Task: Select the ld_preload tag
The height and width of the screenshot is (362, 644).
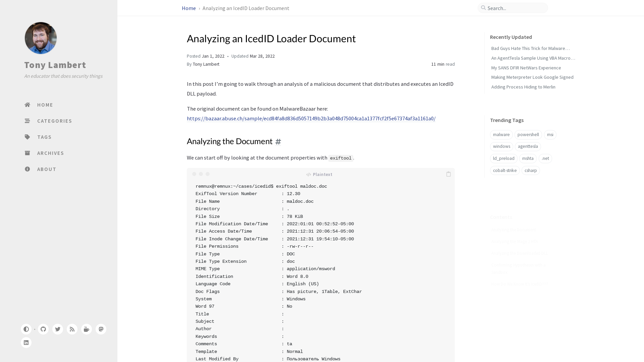Action: [504, 159]
